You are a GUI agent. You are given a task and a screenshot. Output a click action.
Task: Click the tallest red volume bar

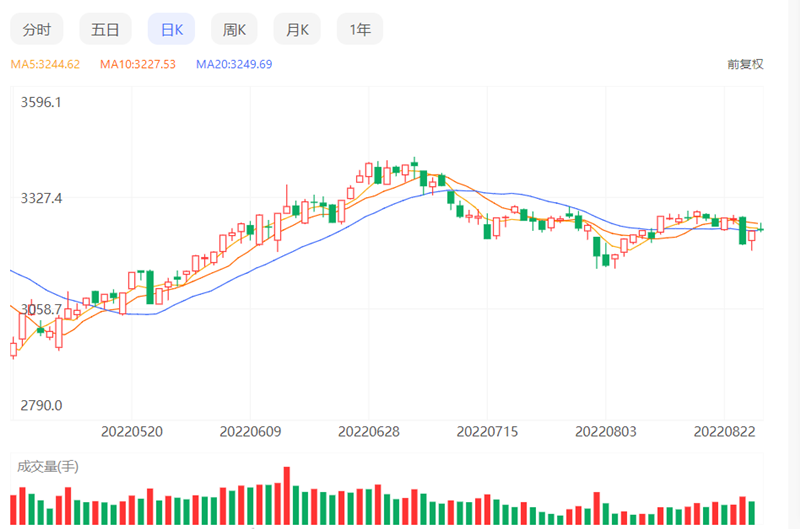(287, 495)
